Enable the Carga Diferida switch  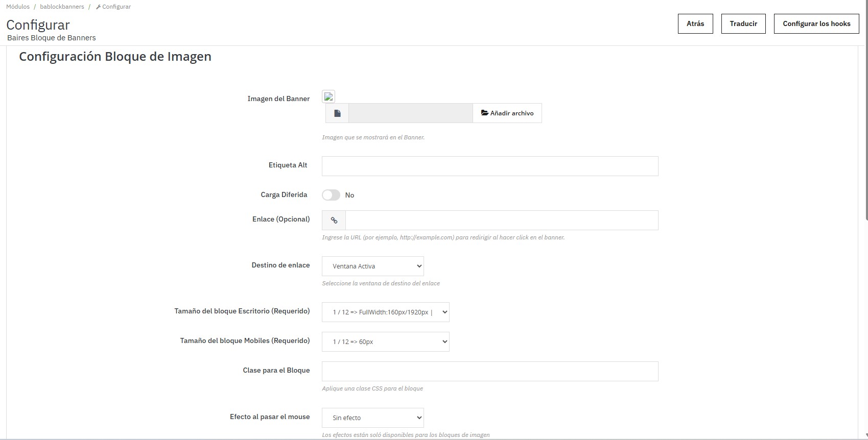(331, 195)
